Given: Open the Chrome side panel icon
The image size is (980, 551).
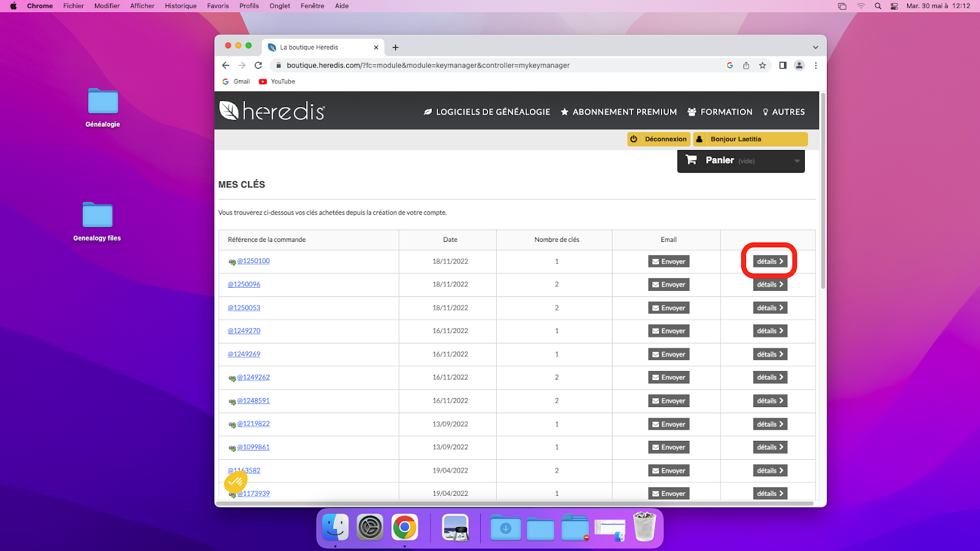Looking at the screenshot, I should point(783,66).
